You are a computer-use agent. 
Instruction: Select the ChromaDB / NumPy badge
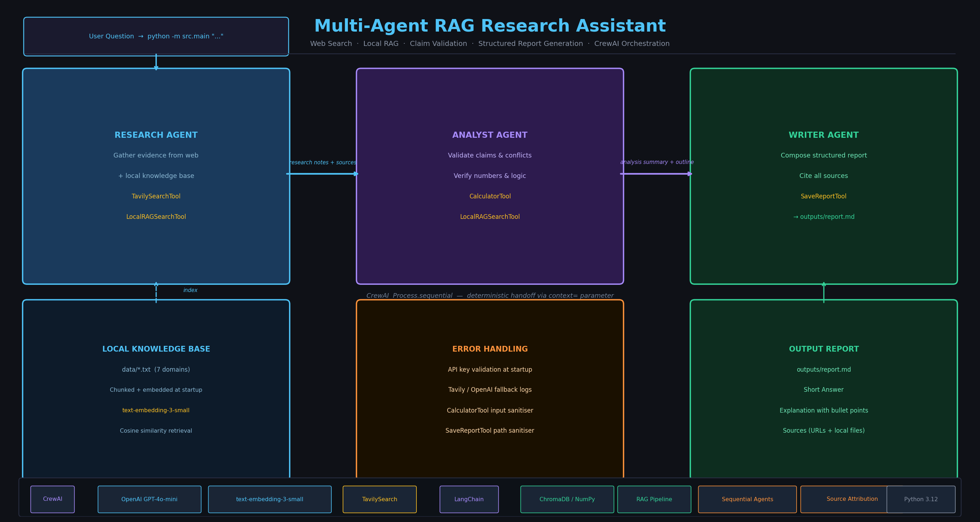[567, 499]
